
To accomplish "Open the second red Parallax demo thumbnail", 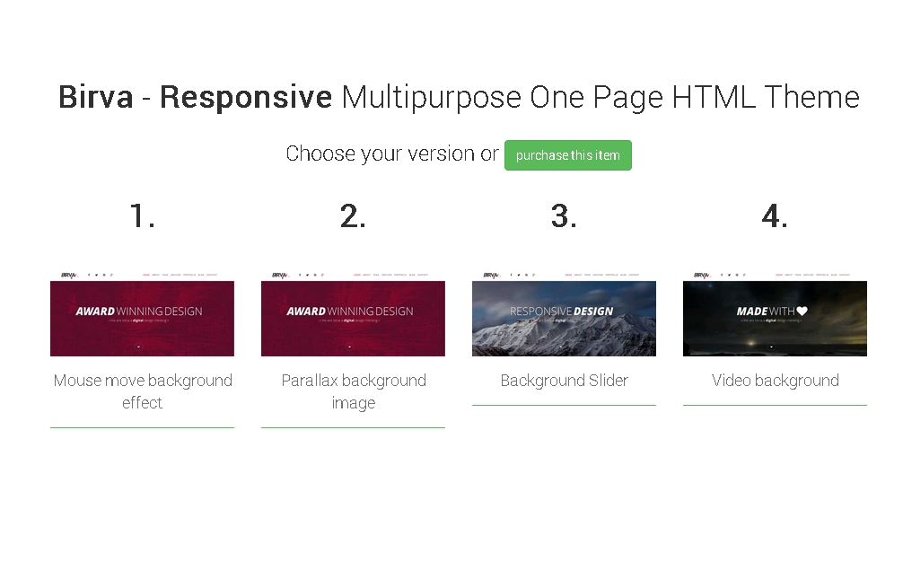I will 353,318.
